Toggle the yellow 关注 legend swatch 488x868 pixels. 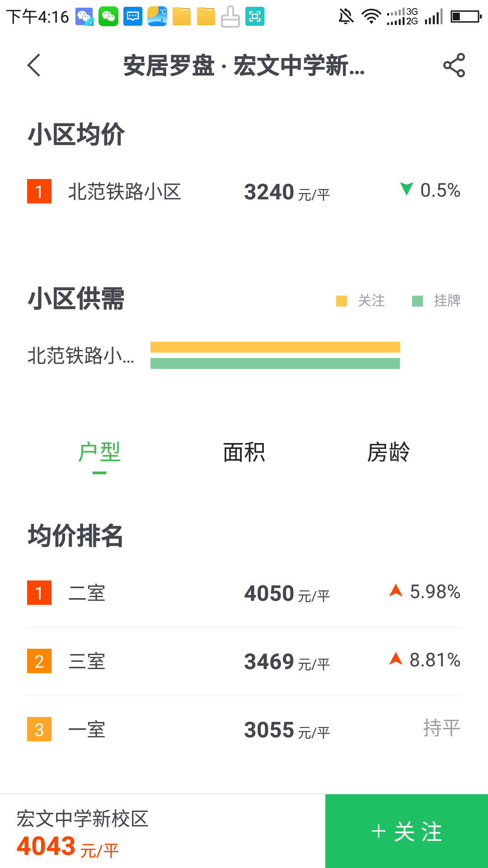[342, 301]
